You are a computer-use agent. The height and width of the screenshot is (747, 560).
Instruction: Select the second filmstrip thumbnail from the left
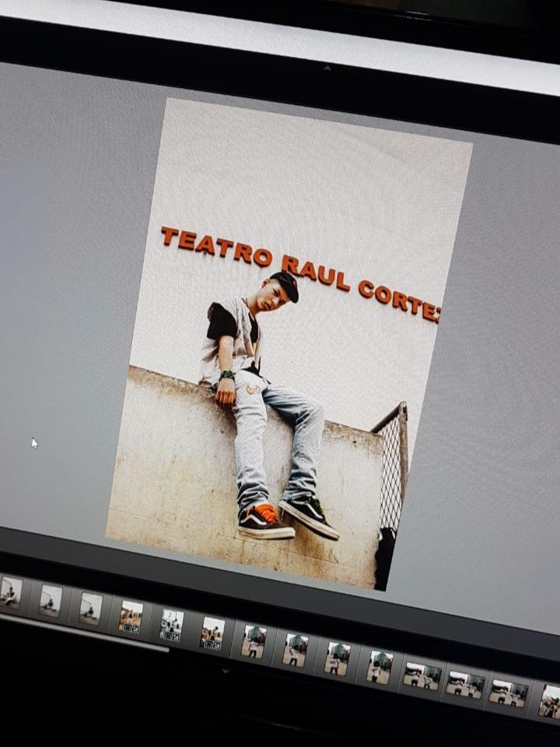coord(50,600)
